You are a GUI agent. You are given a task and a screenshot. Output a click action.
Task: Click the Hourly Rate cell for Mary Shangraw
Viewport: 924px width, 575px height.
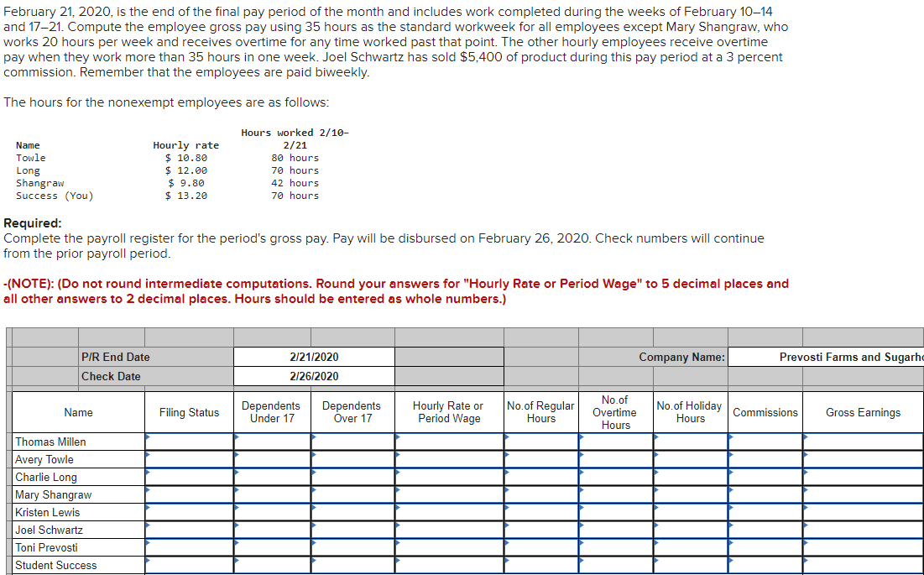pos(450,494)
